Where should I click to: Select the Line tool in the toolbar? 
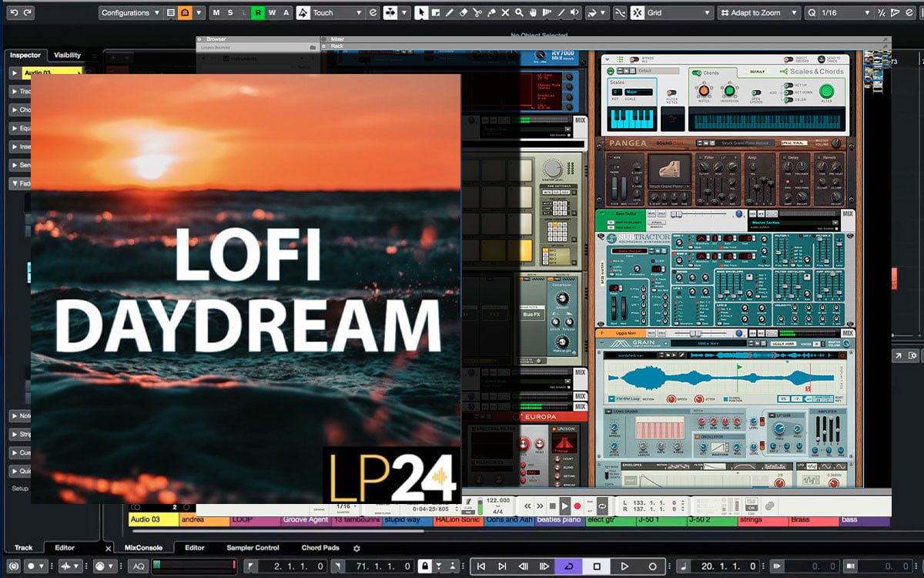(x=561, y=12)
